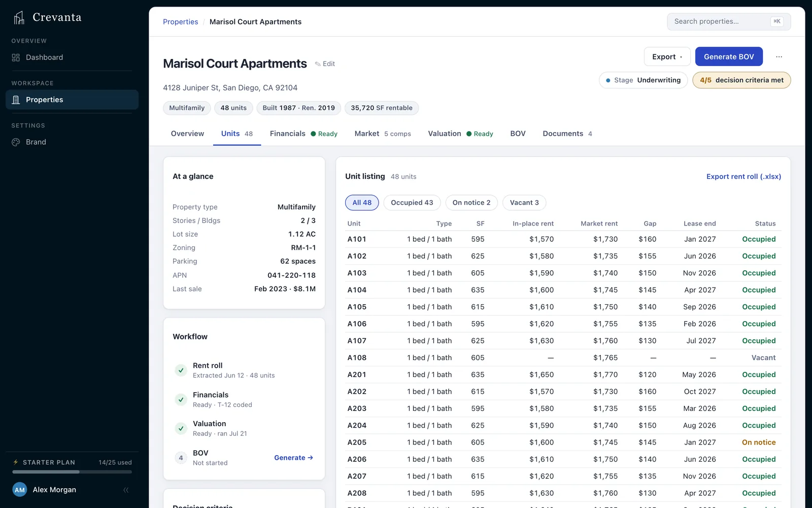This screenshot has height=508, width=812.
Task: Open the BOV tab
Action: click(518, 134)
